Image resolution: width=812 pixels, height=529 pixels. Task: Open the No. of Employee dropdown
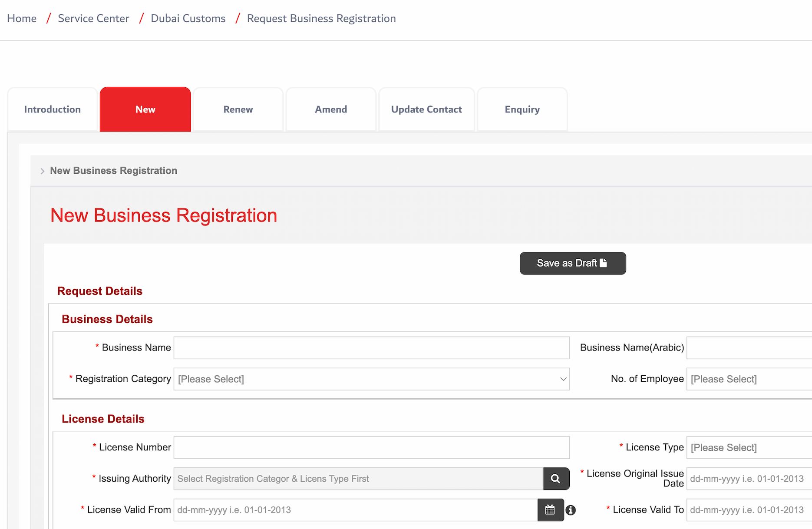[749, 379]
